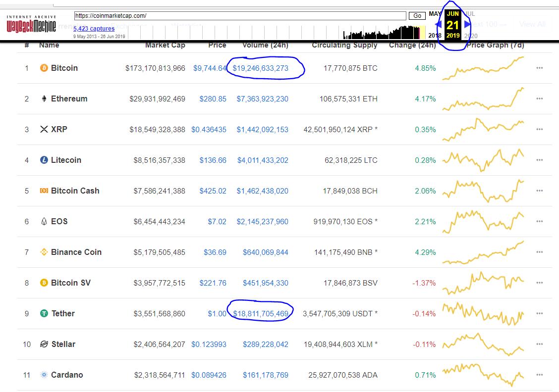Viewport: 559px width, 392px height.
Task: Open the Cardano name link
Action: (x=67, y=375)
